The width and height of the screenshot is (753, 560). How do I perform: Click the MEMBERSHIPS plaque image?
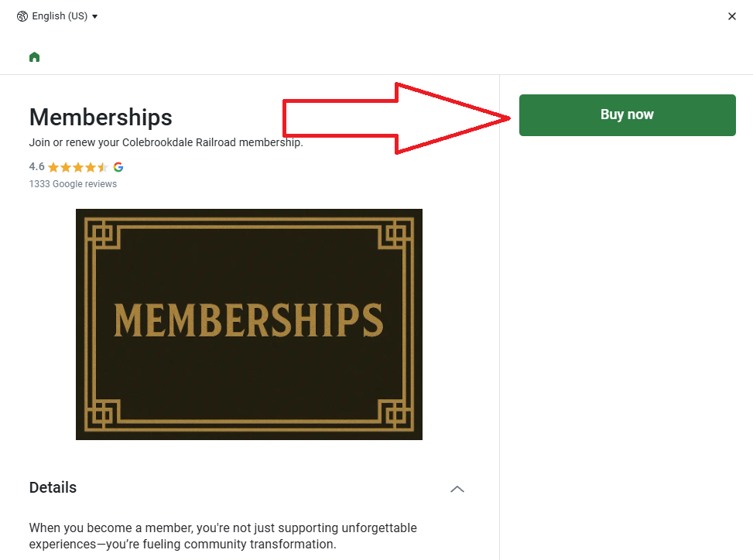click(x=248, y=324)
